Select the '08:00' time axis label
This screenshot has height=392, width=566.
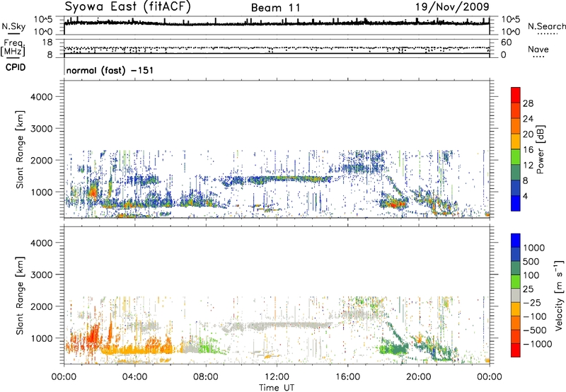(206, 376)
